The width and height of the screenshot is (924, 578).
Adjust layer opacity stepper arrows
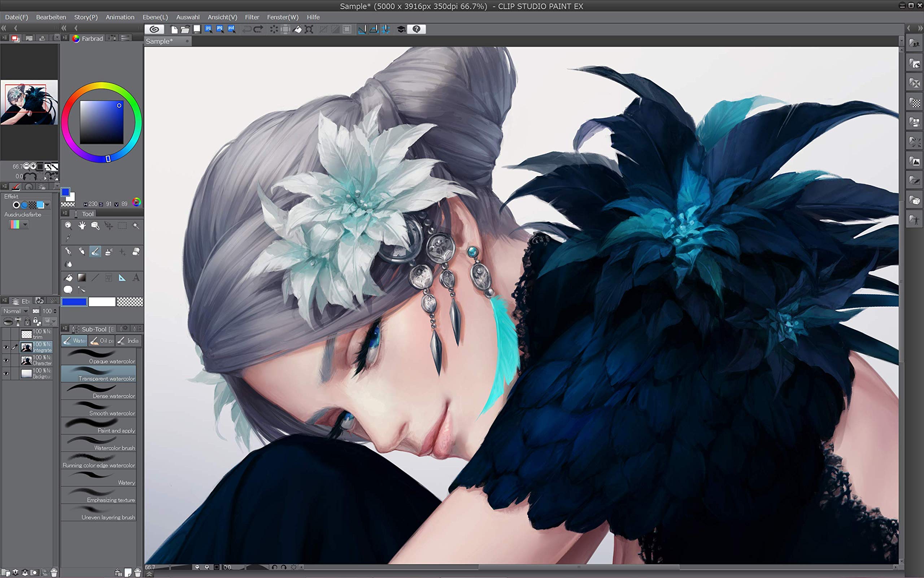point(55,311)
